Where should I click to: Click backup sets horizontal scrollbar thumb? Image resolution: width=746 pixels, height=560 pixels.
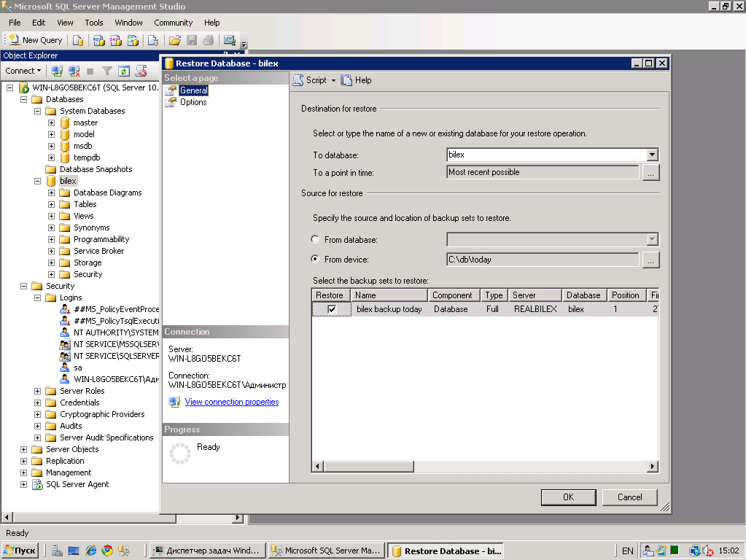369,466
